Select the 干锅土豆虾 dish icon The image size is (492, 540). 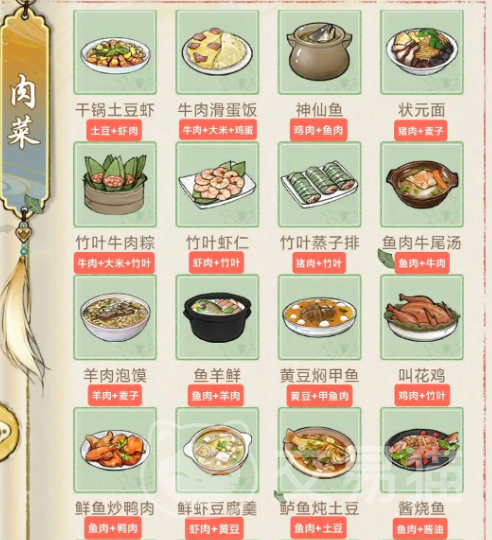click(x=115, y=52)
